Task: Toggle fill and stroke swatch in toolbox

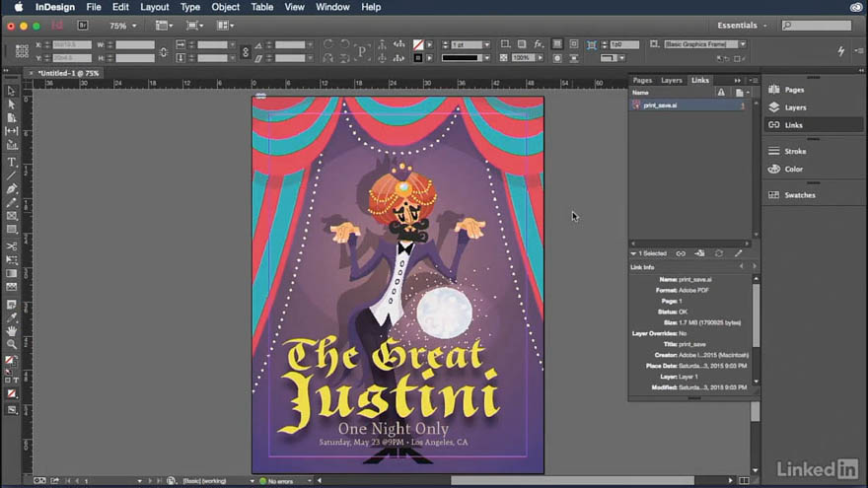Action: 10,362
